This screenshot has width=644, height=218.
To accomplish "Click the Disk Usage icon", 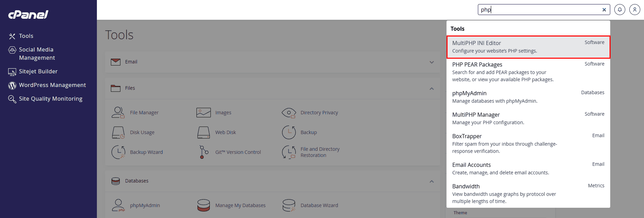I will tap(118, 132).
